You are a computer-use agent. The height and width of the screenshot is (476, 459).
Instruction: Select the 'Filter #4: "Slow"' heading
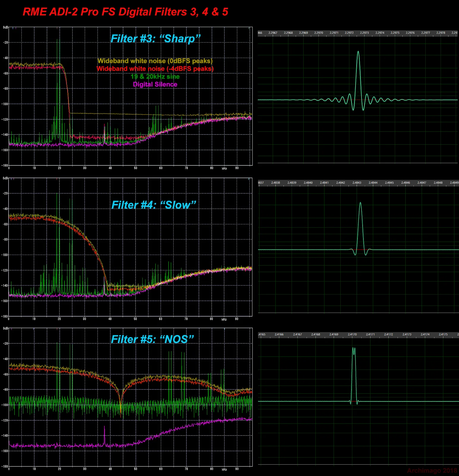point(154,205)
